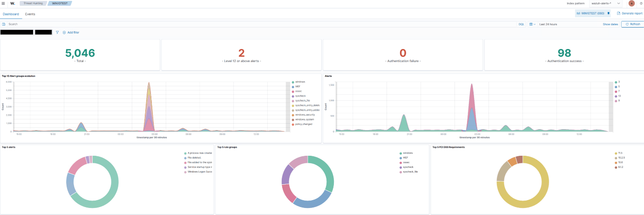Toggle the 11.5 requirement in PCI DSS legend
Image resolution: width=644 pixels, height=215 pixels.
[x=620, y=153]
